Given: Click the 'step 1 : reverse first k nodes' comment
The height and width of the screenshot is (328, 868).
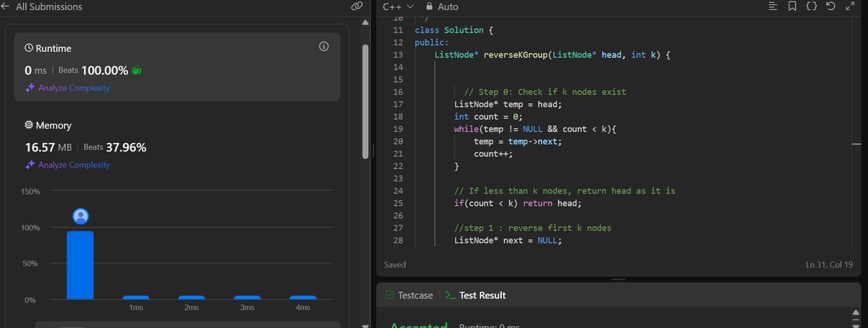Looking at the screenshot, I should coord(532,228).
